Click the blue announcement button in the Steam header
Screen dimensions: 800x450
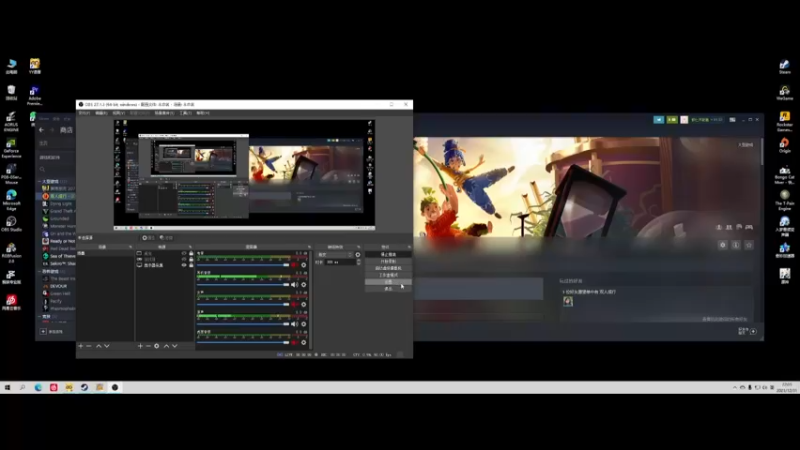point(659,120)
